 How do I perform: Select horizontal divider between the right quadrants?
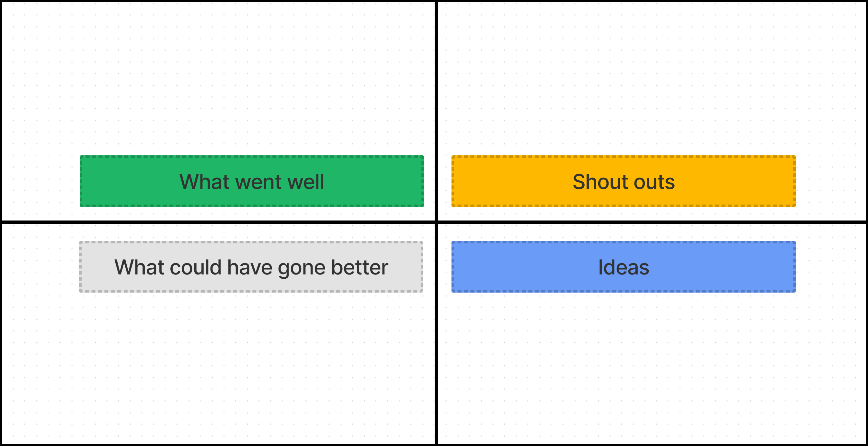[x=650, y=222]
